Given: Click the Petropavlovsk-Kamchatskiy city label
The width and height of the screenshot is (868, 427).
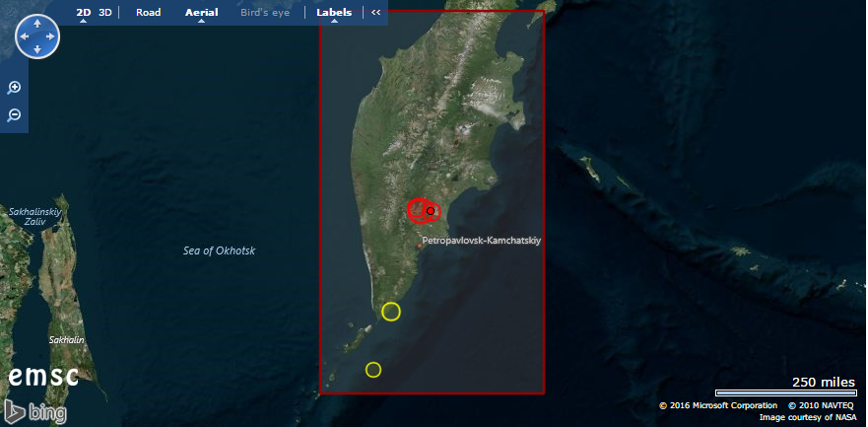Looking at the screenshot, I should (x=481, y=241).
